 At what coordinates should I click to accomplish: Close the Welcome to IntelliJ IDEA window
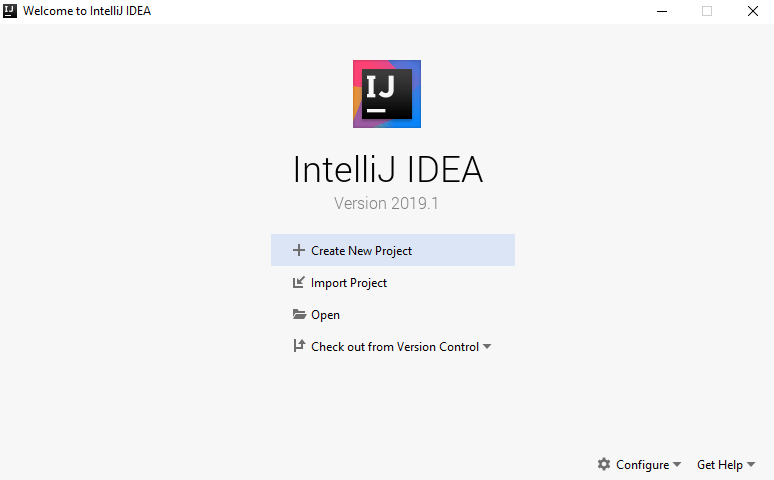(x=752, y=11)
